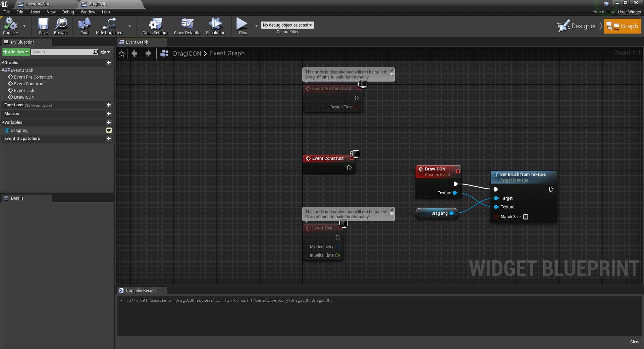
Task: Select the Compiler Results tab
Action: pos(141,291)
